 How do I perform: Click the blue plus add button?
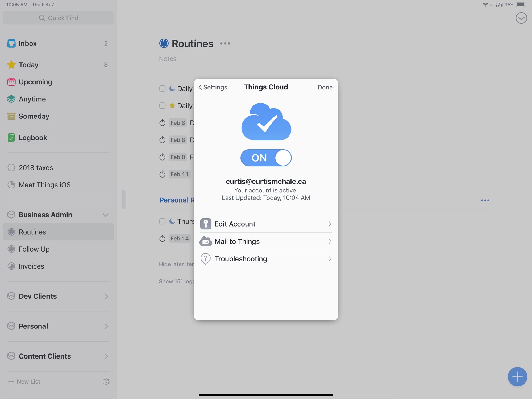[517, 377]
